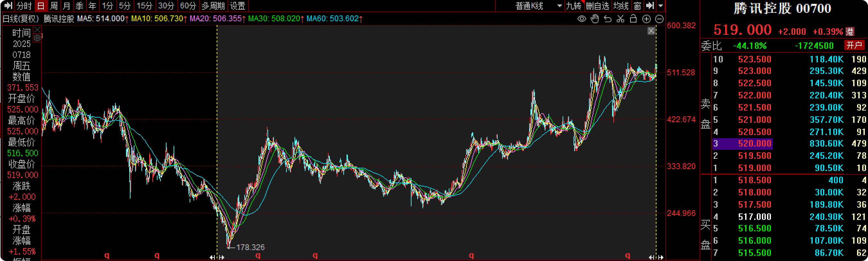Click buy level 1 price 518.500
The height and width of the screenshot is (261, 868).
coord(755,180)
